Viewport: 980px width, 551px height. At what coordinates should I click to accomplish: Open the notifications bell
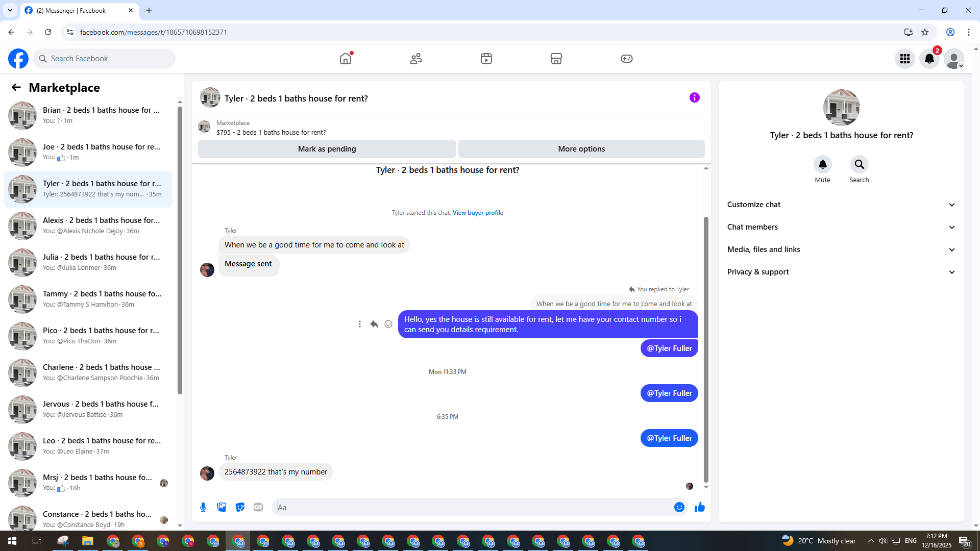click(929, 59)
